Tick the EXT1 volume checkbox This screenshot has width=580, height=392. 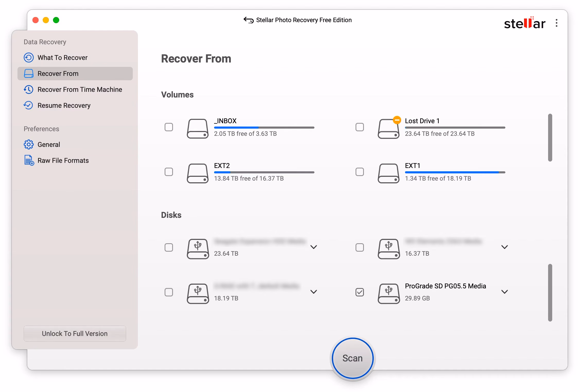pos(360,172)
